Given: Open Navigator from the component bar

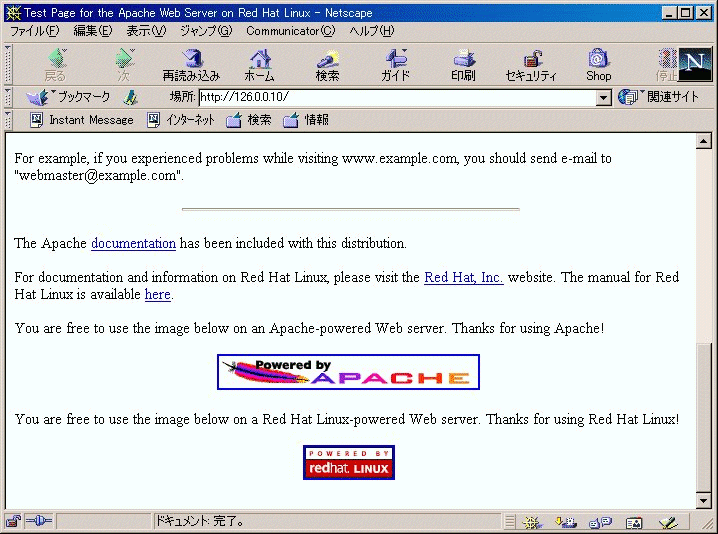Looking at the screenshot, I should click(x=533, y=522).
